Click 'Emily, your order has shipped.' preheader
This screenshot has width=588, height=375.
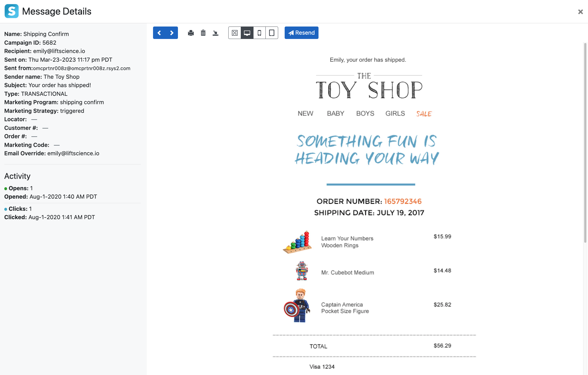pyautogui.click(x=368, y=60)
